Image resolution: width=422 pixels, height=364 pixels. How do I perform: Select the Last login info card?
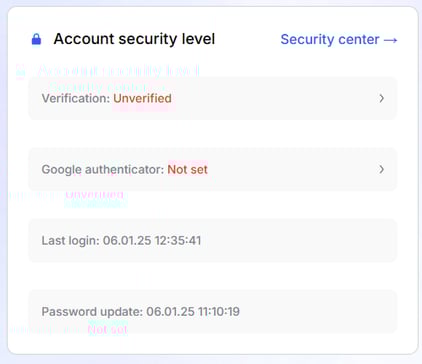[213, 240]
